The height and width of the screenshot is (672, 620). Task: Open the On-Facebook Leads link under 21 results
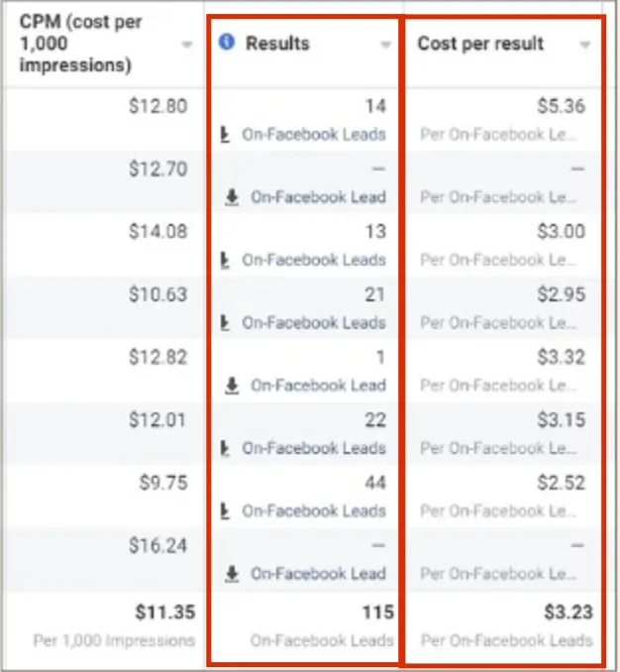(x=314, y=322)
